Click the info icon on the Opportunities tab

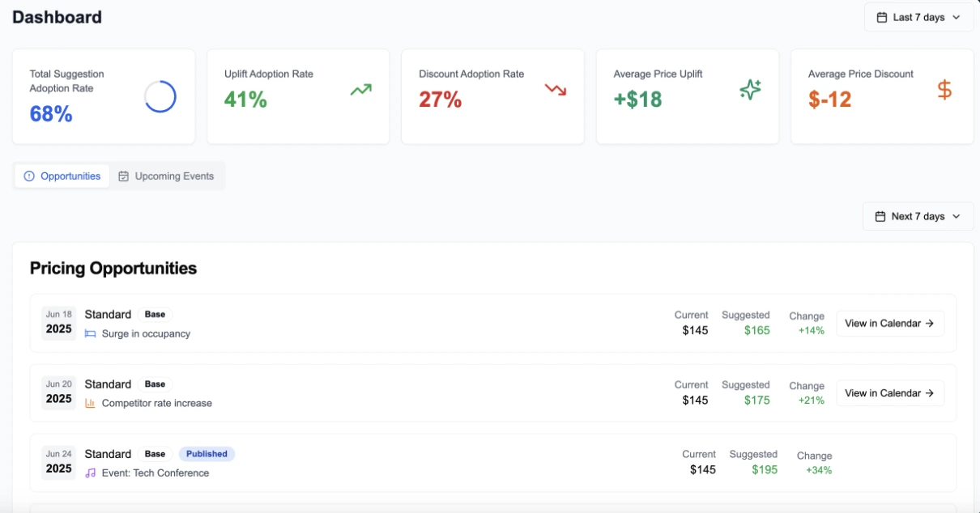point(29,176)
